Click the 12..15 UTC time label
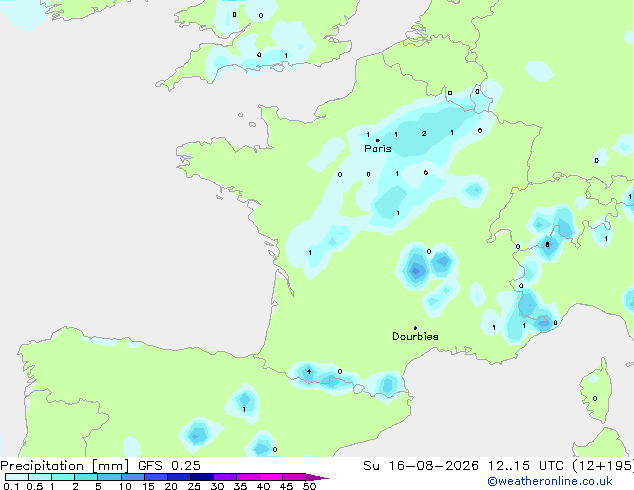This screenshot has height=490, width=634. 526,466
